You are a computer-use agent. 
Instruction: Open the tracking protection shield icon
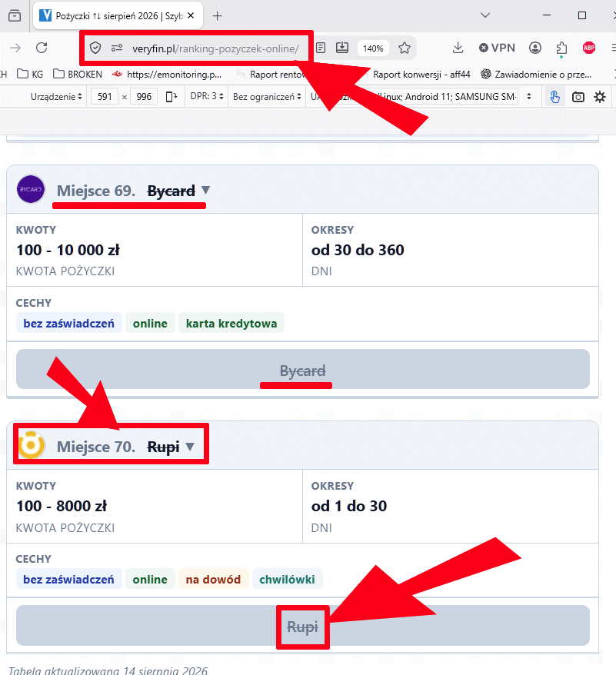tap(95, 48)
